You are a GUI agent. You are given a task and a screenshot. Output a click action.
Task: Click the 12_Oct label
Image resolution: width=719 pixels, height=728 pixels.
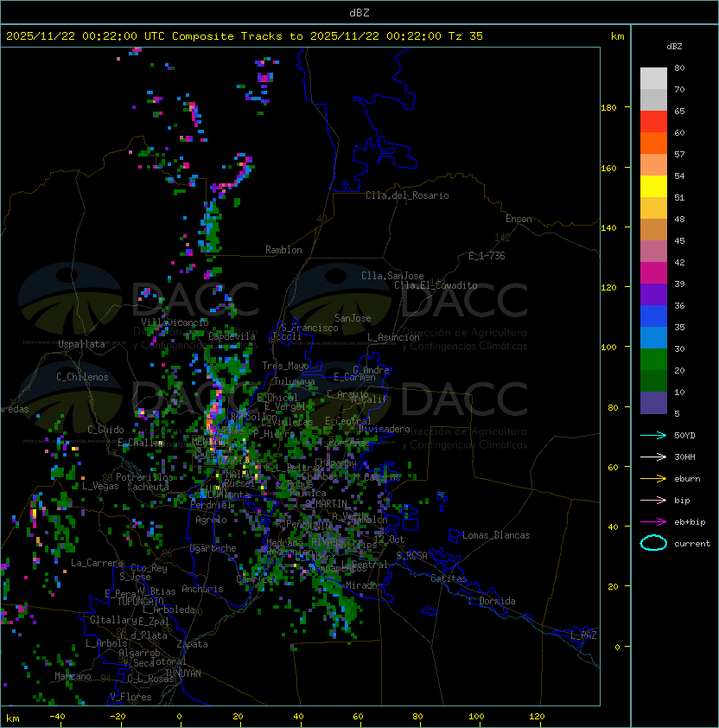coord(389,540)
